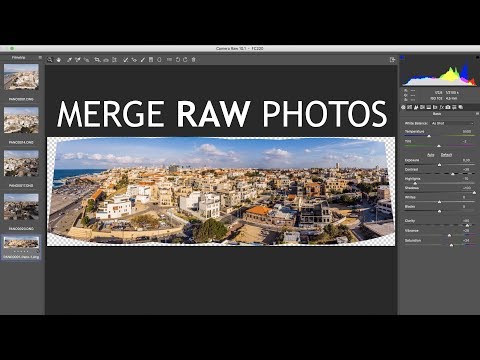Select the Zoom tool in the toolbar
This screenshot has width=480, height=360.
coord(50,60)
